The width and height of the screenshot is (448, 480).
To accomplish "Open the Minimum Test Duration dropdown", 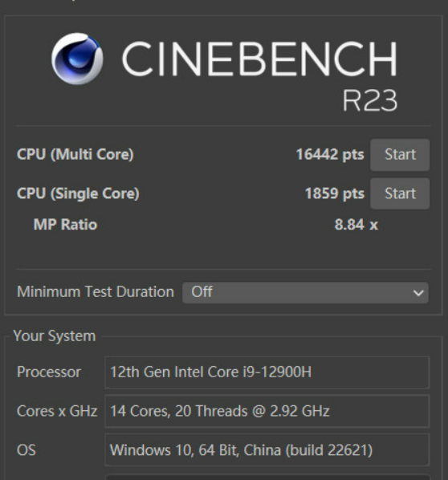I will (x=305, y=293).
